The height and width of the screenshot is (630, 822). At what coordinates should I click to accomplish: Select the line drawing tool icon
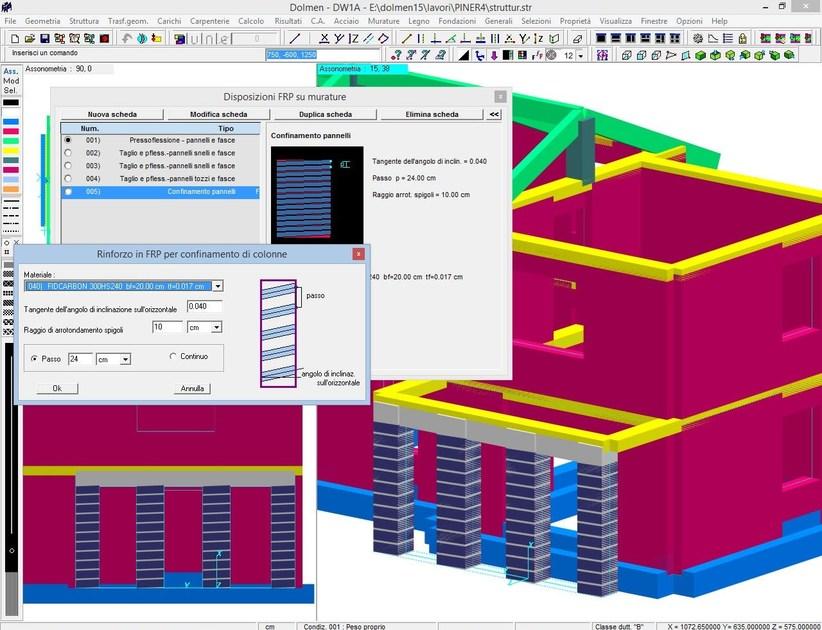295,38
